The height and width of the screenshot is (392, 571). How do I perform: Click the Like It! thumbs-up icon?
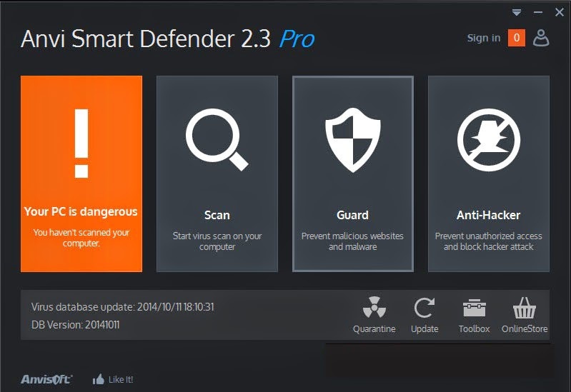coord(99,380)
